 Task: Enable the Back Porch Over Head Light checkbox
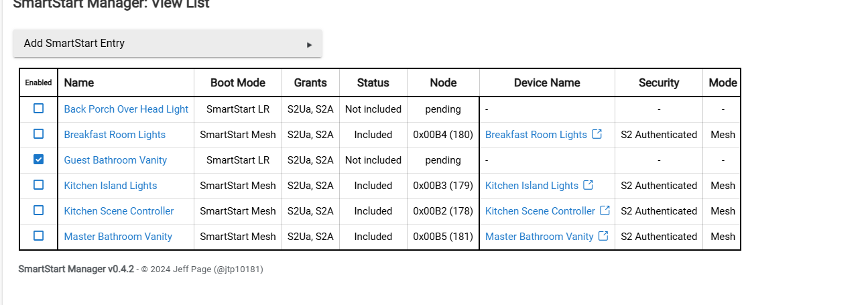38,108
